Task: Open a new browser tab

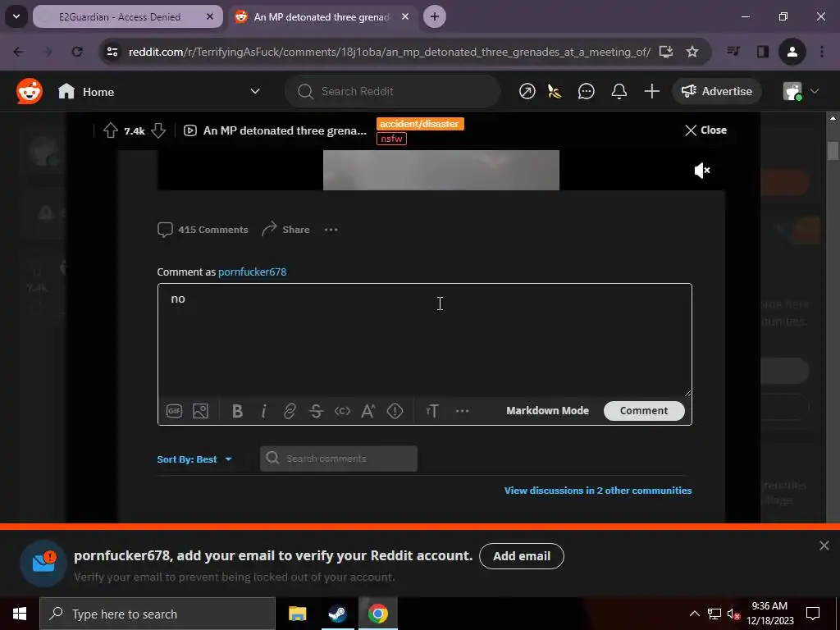Action: coord(435,16)
